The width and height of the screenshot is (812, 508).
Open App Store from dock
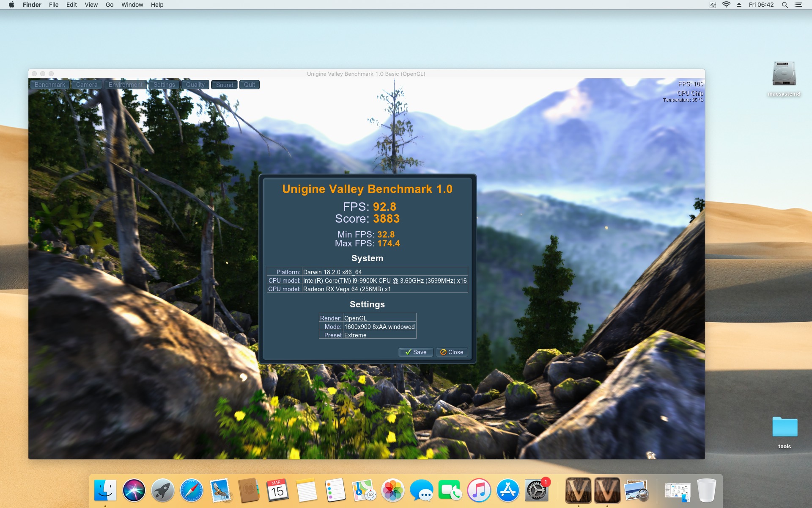(x=507, y=491)
